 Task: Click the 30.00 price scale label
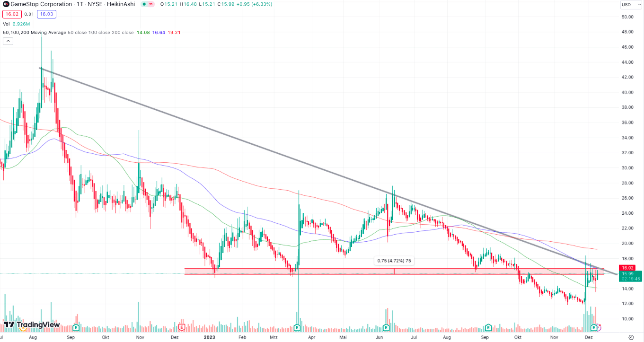627,168
